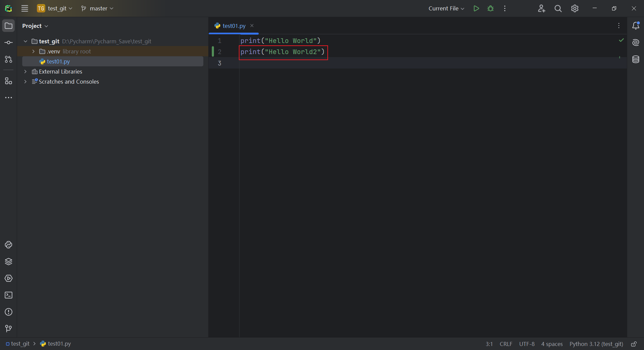The height and width of the screenshot is (350, 644).
Task: Toggle read-only lock in status bar
Action: coord(634,344)
